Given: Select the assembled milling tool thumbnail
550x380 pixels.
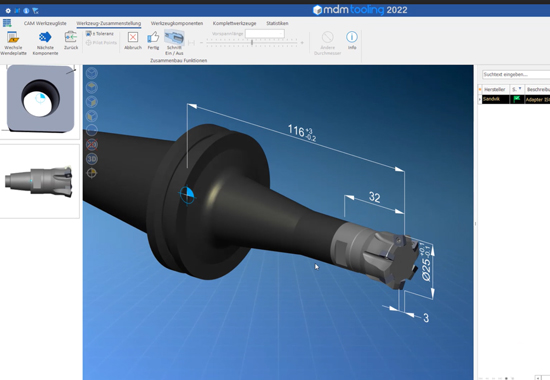Looking at the screenshot, I should click(x=39, y=181).
